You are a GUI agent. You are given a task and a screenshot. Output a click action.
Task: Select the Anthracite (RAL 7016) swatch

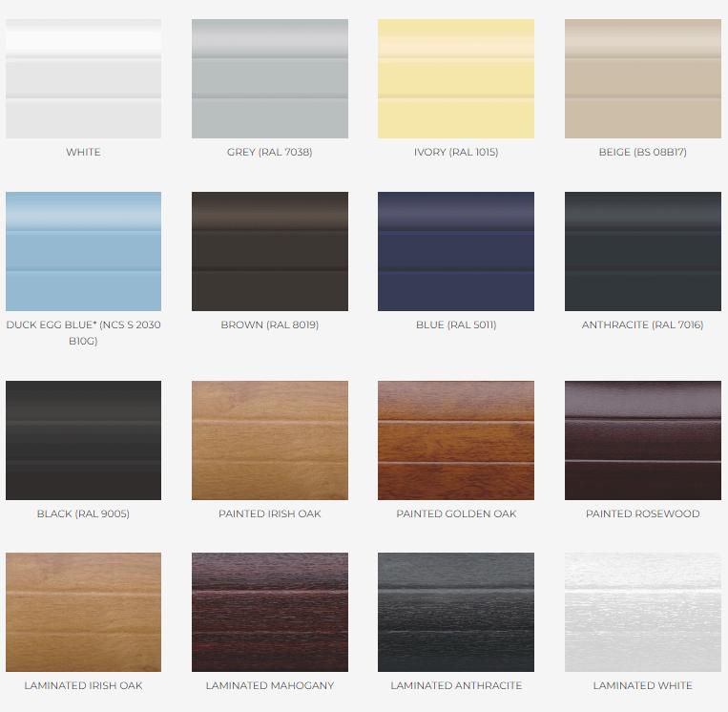(643, 251)
